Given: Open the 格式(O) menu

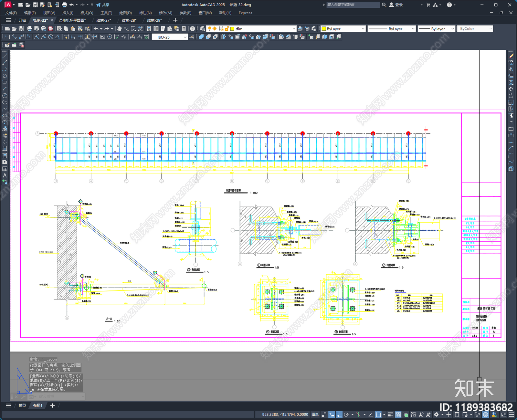Looking at the screenshot, I should point(87,13).
